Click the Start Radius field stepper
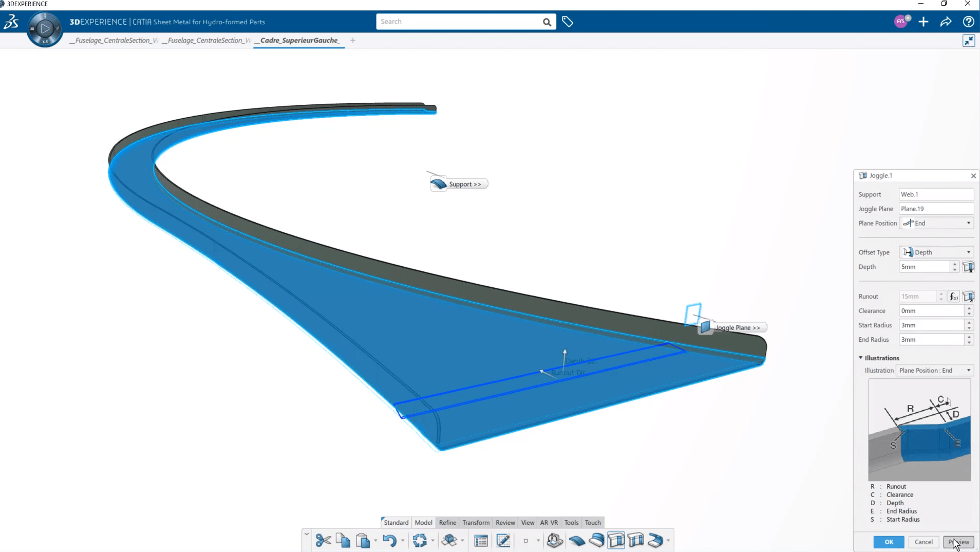Screen dimensions: 980x552 [969, 325]
